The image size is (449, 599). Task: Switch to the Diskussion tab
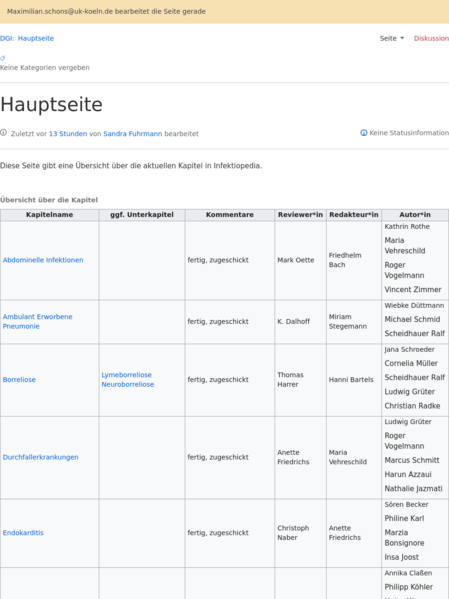pyautogui.click(x=431, y=38)
